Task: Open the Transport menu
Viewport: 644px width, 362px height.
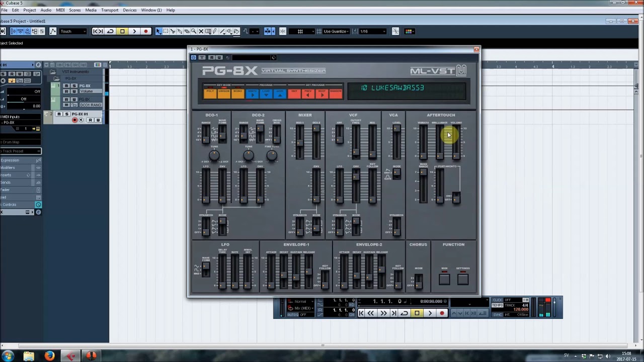Action: point(110,10)
